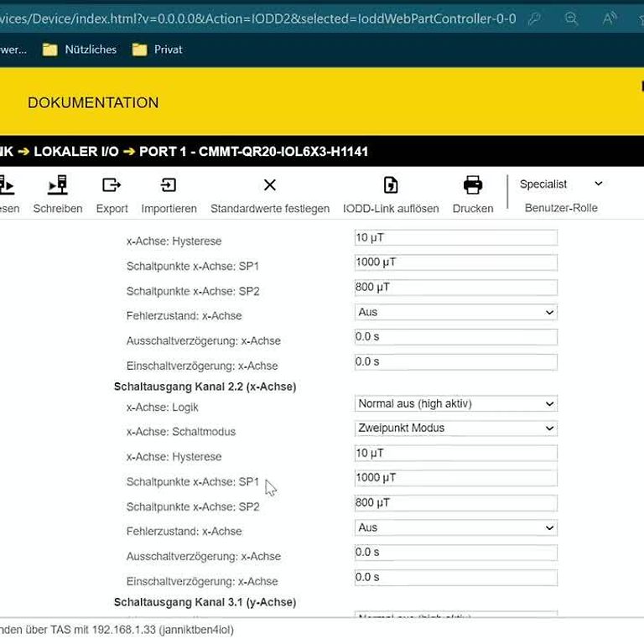Click Kanal 2.2 Schaltpunkte SP1 input field
This screenshot has width=644, height=644.
[x=455, y=478]
